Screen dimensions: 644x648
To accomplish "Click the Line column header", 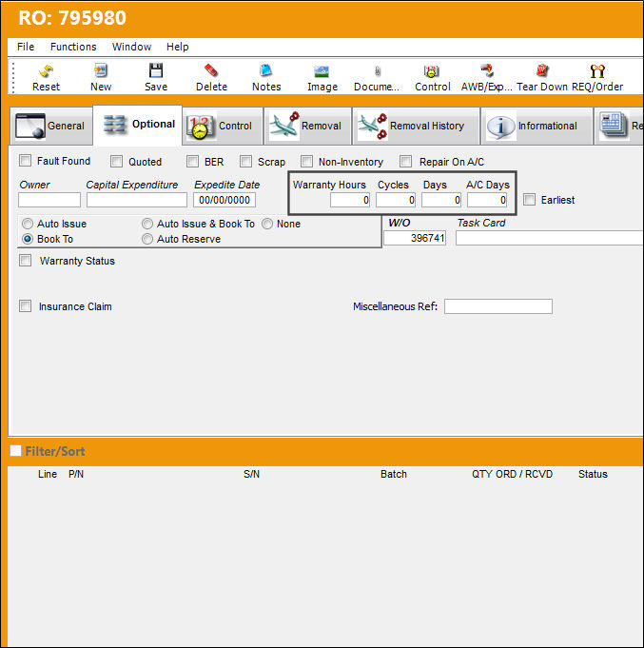I will click(48, 474).
